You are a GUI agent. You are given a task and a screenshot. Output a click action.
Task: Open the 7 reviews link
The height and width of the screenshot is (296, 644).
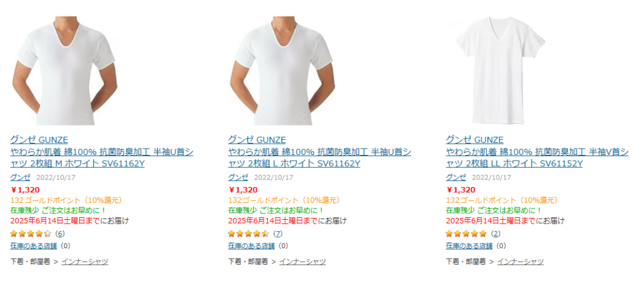[x=277, y=234]
